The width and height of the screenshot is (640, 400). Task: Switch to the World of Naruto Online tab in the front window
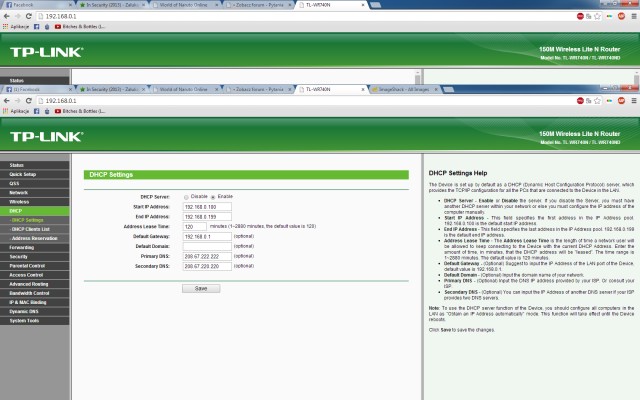pyautogui.click(x=184, y=89)
